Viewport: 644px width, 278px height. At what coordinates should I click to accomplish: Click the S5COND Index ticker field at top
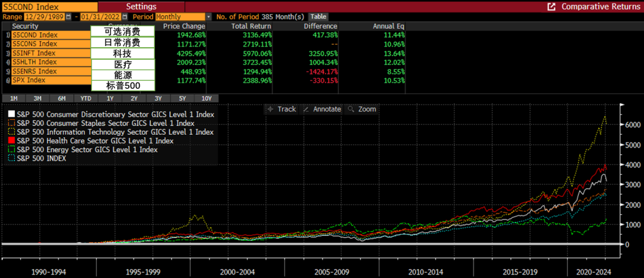[x=49, y=7]
